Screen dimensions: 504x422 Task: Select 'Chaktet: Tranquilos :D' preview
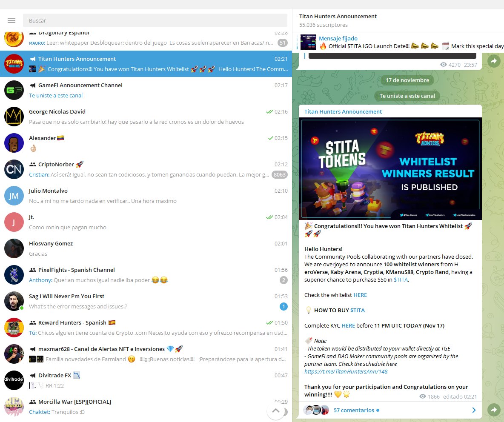click(57, 412)
